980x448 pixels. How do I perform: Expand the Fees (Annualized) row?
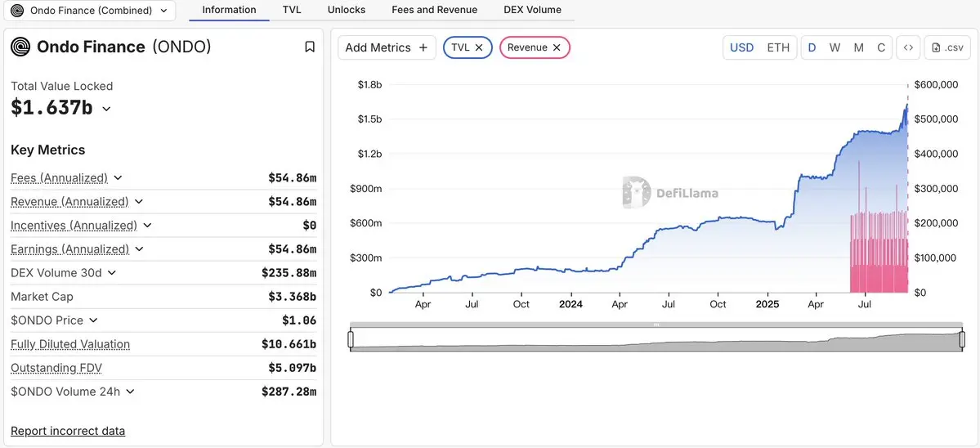(x=119, y=178)
